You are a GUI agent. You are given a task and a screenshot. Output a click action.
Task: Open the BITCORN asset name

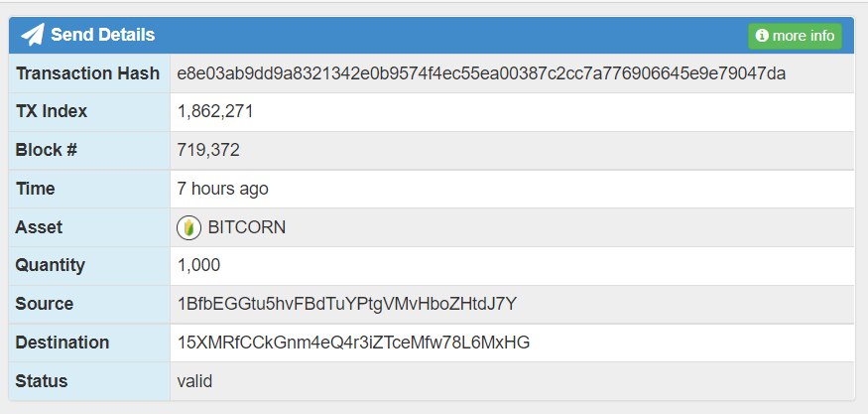[x=246, y=227]
